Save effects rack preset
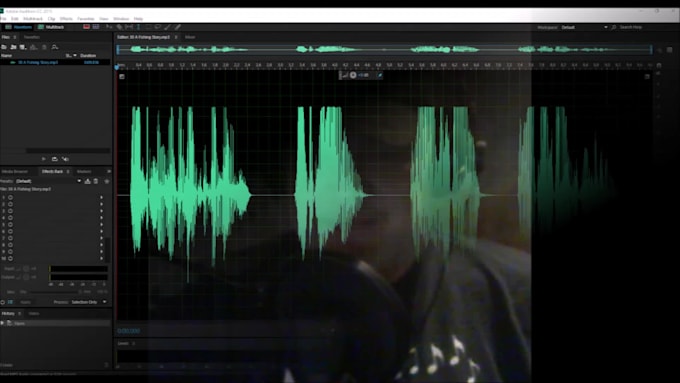 pyautogui.click(x=88, y=181)
